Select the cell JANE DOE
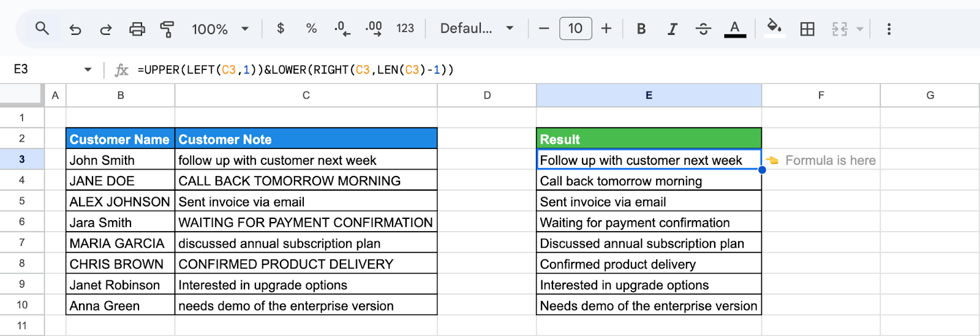The height and width of the screenshot is (336, 980). click(x=121, y=181)
